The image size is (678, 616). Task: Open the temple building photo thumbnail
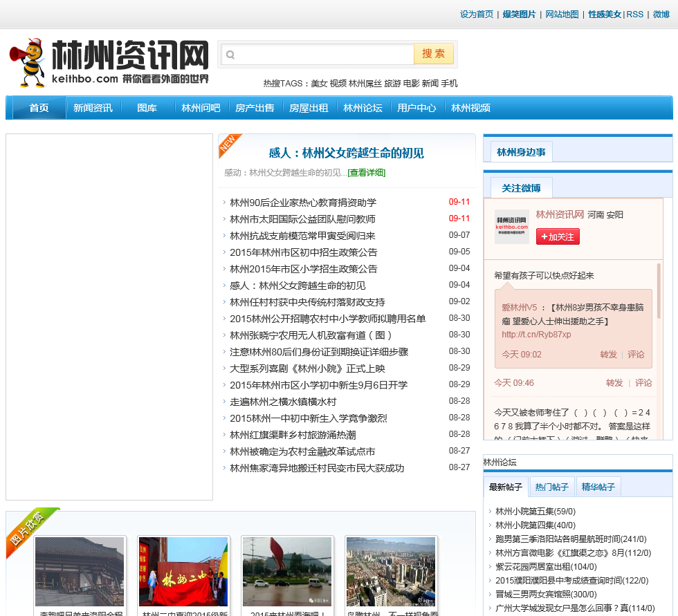click(79, 572)
